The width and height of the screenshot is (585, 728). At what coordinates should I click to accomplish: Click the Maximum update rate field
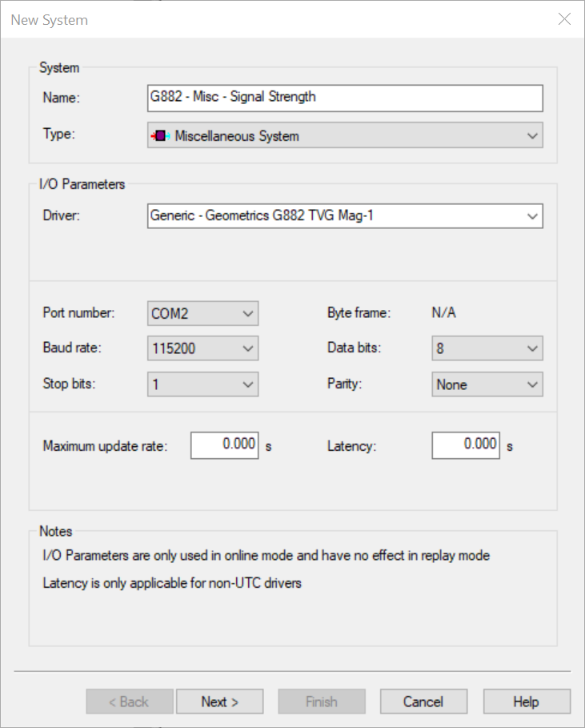point(225,445)
